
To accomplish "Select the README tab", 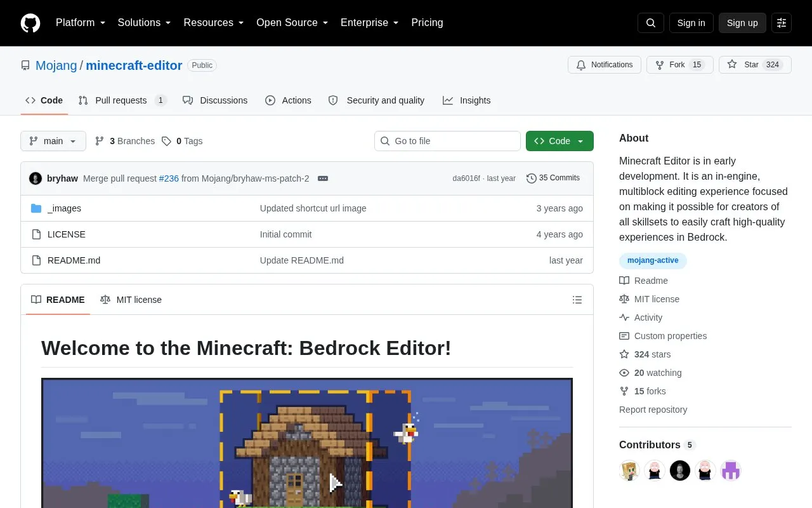I will (58, 300).
